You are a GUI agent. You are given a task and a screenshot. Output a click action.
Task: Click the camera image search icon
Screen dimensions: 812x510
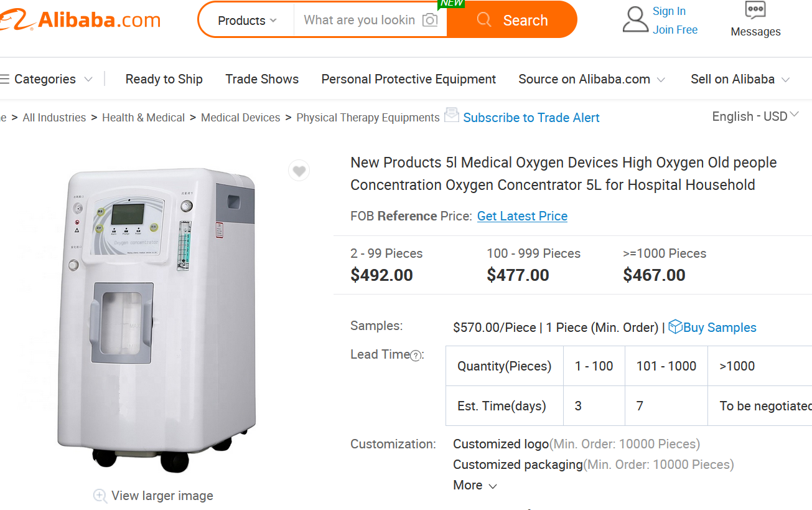[x=430, y=20]
